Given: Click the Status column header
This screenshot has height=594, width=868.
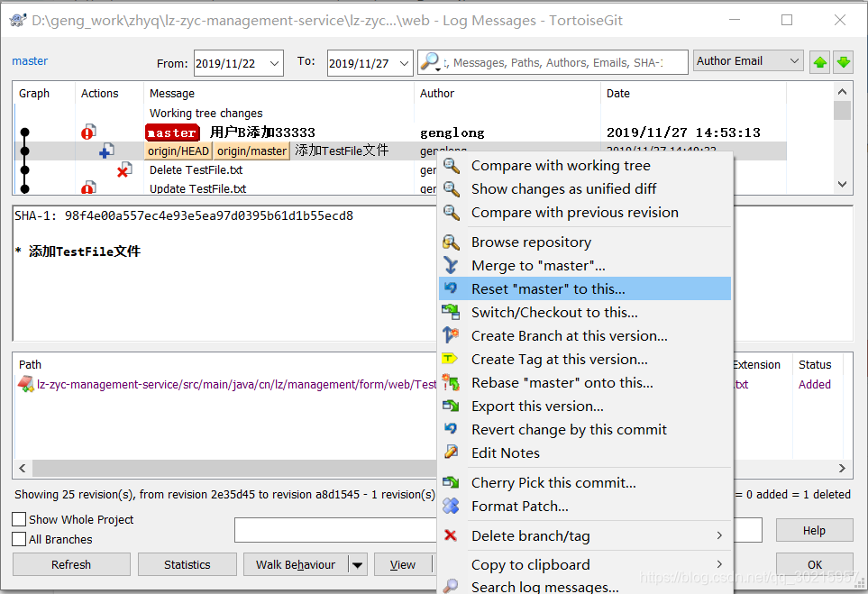Looking at the screenshot, I should coord(814,364).
